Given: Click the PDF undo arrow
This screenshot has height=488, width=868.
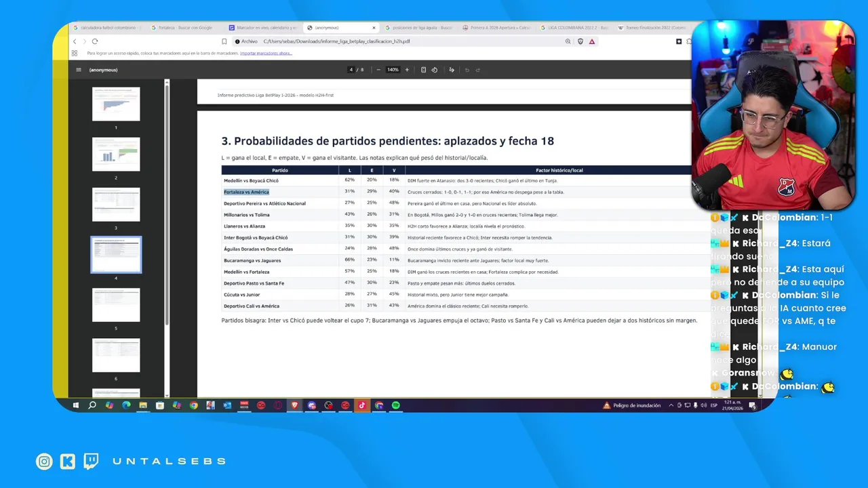Looking at the screenshot, I should click(x=467, y=70).
